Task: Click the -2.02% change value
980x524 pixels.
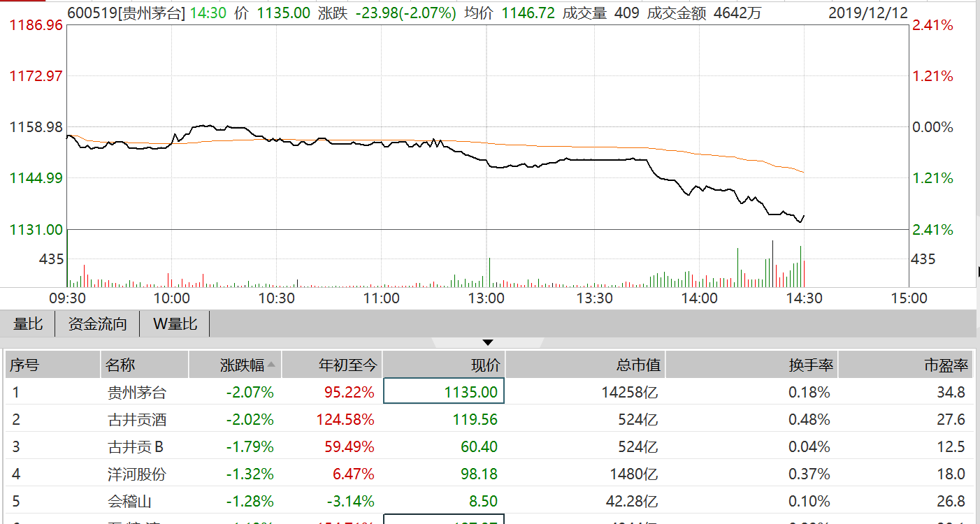Action: pos(250,420)
